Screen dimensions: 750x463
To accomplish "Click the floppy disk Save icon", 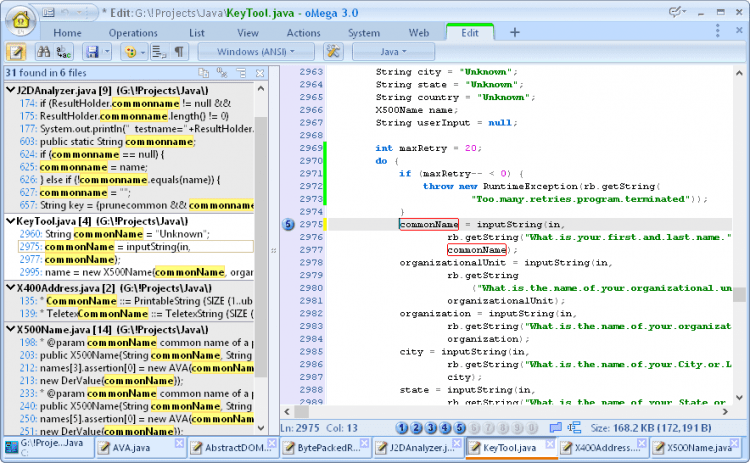I will pos(92,51).
